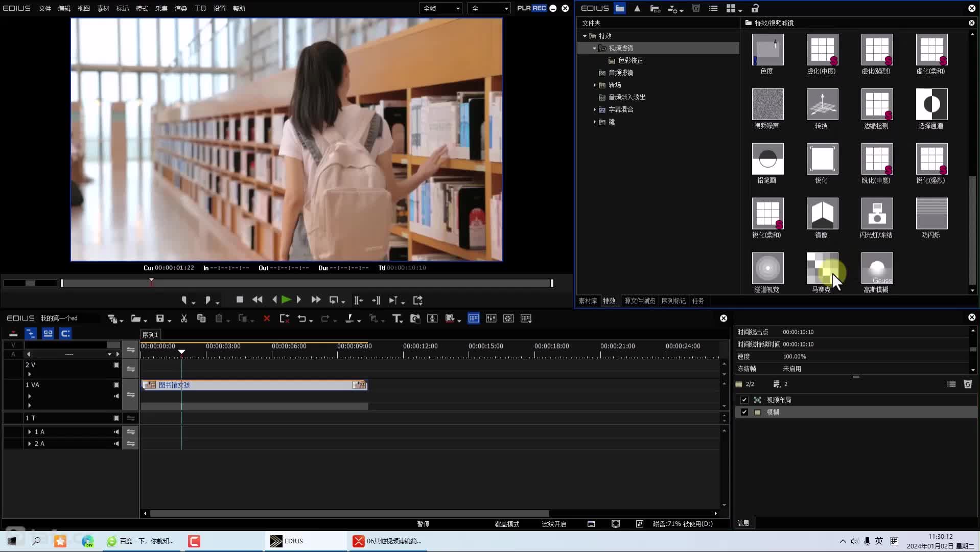
Task: Select the 锐化 sharpen effect
Action: [822, 158]
